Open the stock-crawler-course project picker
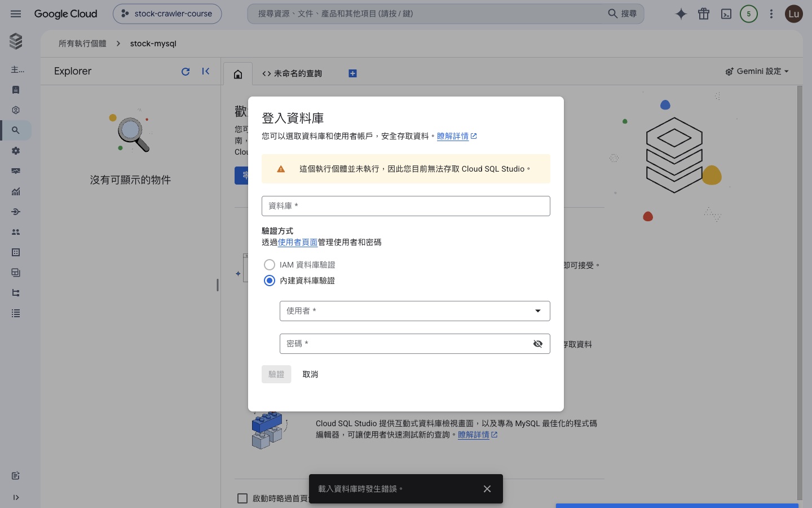This screenshot has width=812, height=508. 167,14
